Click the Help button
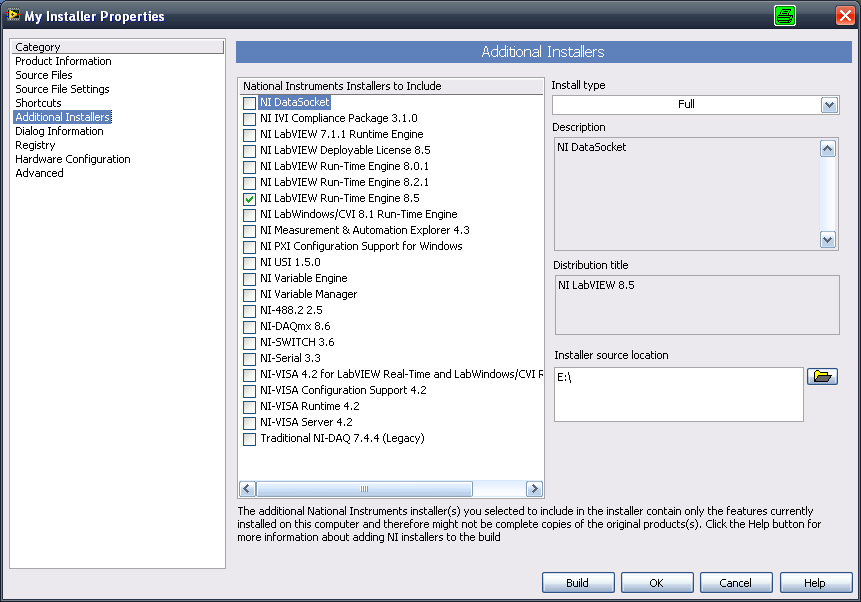The height and width of the screenshot is (602, 861). click(815, 583)
